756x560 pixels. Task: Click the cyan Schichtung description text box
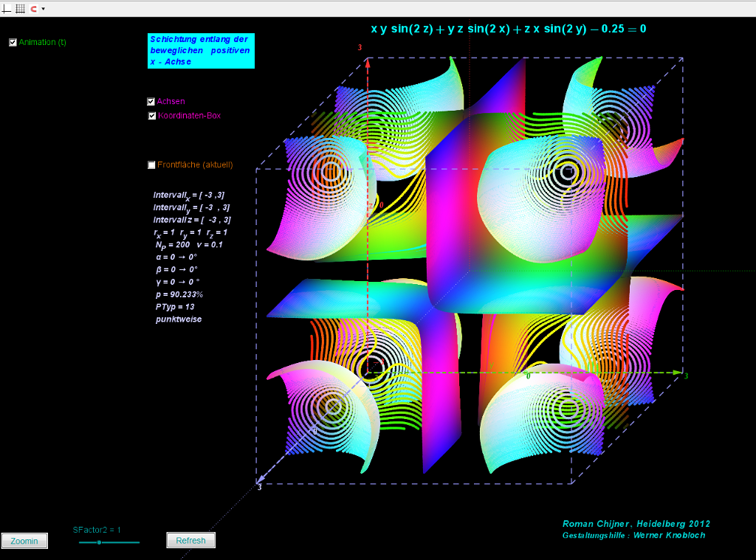pyautogui.click(x=201, y=51)
